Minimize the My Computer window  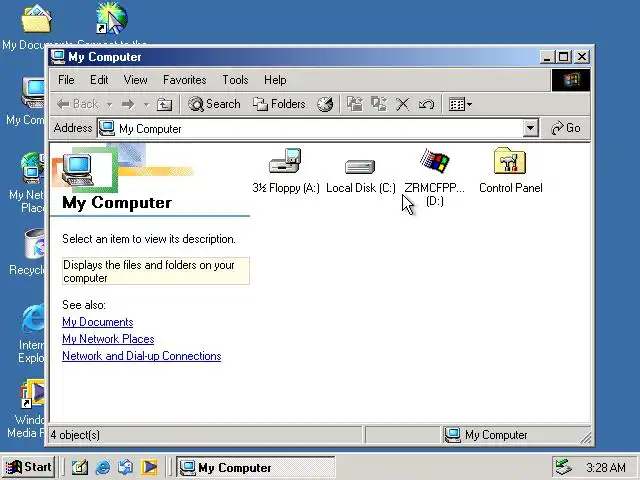point(547,57)
